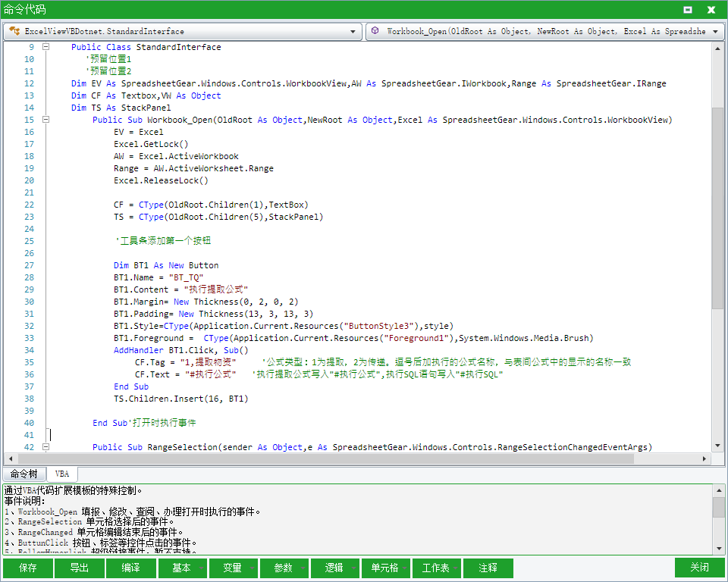
Task: Click the line "AW = Excel.ActiveWorkbook"
Action: tap(176, 156)
